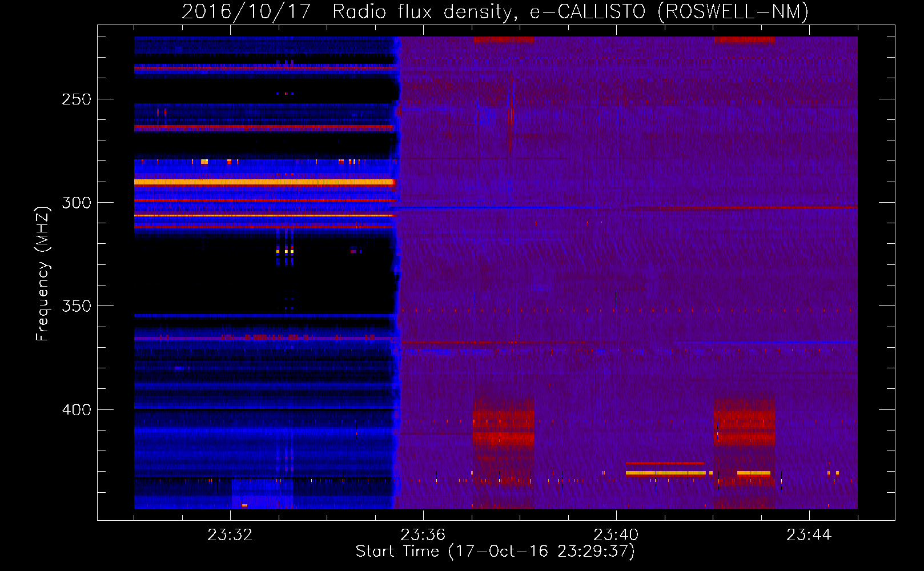Image resolution: width=924 pixels, height=571 pixels.
Task: Click the 400 frequency tick label
Action: tap(77, 410)
